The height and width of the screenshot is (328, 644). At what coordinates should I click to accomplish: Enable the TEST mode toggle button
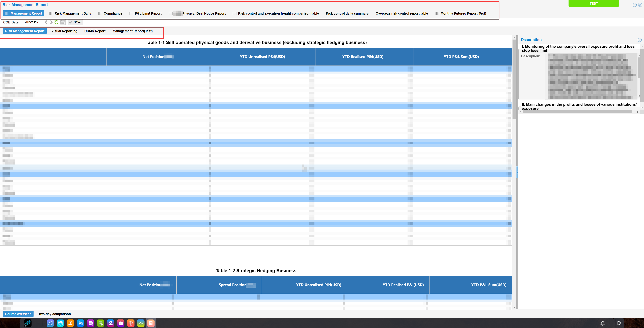594,4
